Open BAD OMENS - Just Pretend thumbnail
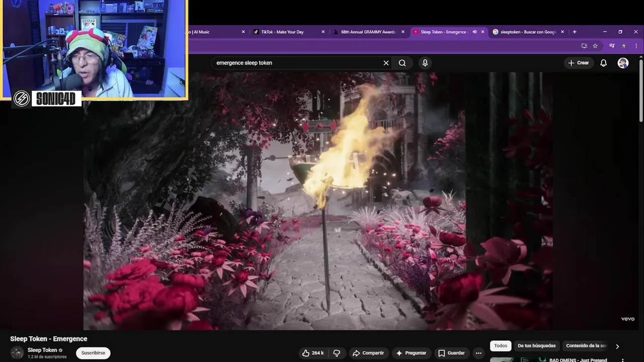The width and height of the screenshot is (644, 362). click(x=518, y=359)
